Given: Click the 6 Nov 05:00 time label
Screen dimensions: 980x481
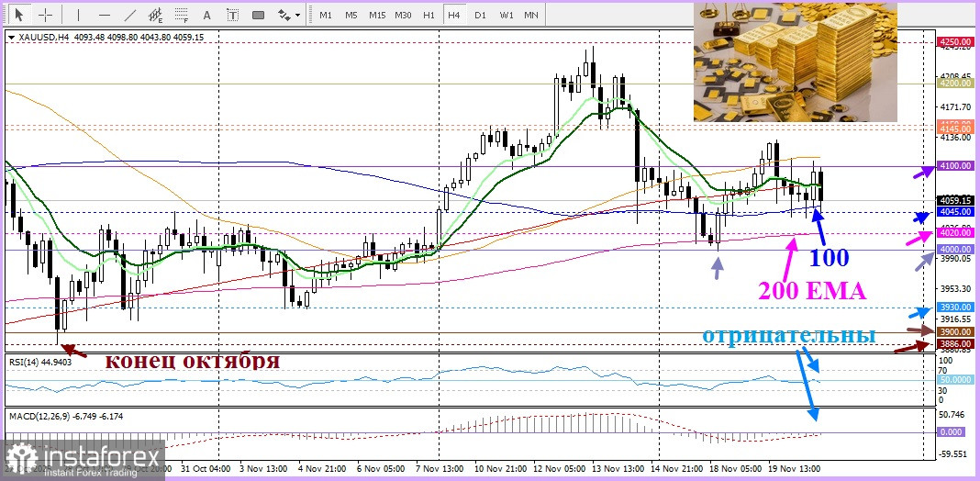Looking at the screenshot, I should tap(381, 468).
